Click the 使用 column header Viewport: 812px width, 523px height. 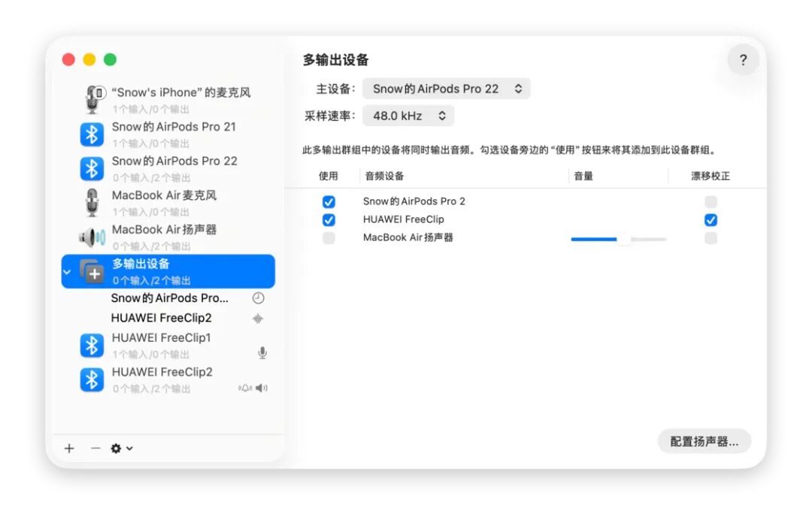pyautogui.click(x=329, y=176)
